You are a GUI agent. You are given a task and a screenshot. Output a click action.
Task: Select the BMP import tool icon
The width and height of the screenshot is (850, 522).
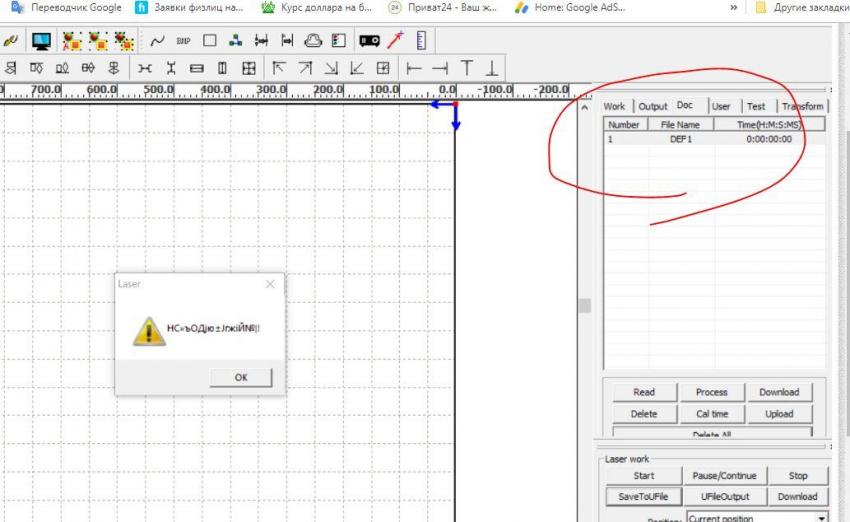click(x=183, y=41)
